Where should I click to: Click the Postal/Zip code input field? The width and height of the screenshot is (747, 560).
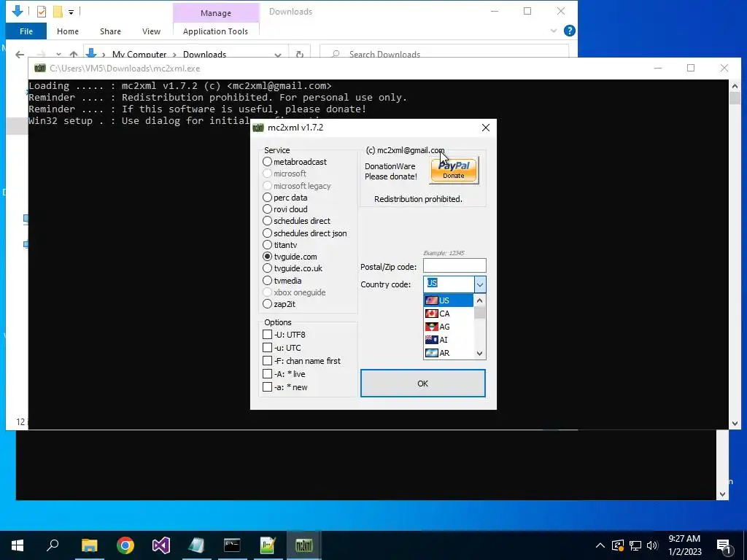pyautogui.click(x=454, y=265)
